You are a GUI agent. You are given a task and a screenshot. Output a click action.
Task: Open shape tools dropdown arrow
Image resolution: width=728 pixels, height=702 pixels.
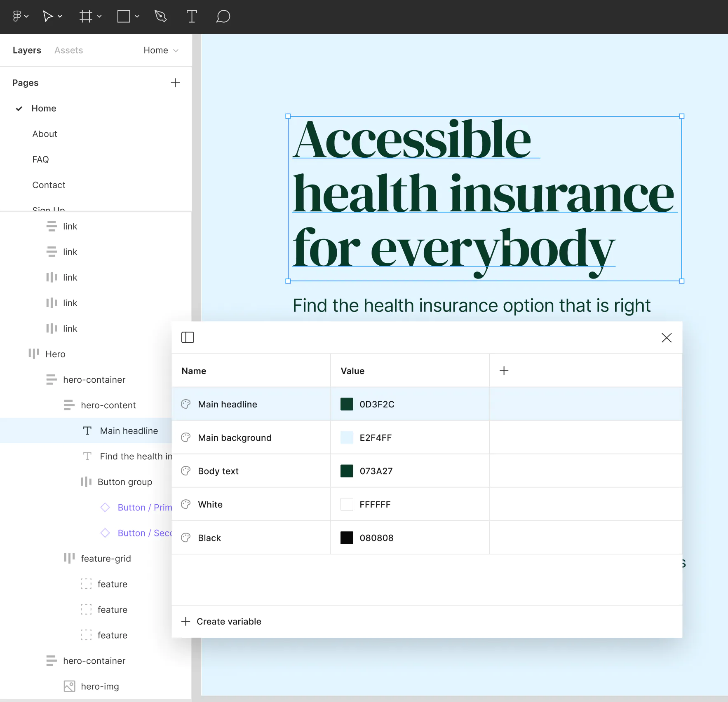(137, 16)
